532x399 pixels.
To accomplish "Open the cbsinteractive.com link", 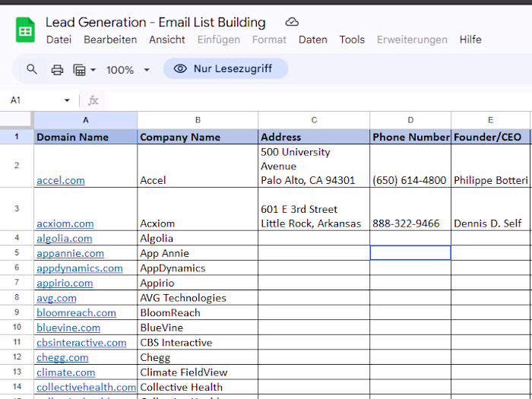I will (81, 343).
